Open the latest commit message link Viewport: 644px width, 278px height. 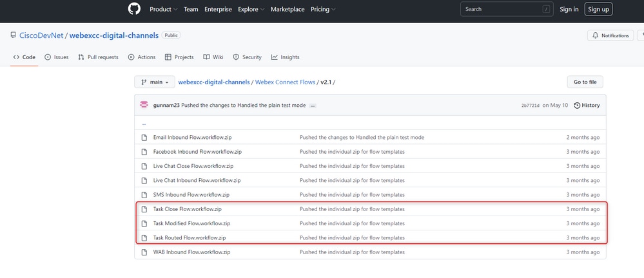244,106
